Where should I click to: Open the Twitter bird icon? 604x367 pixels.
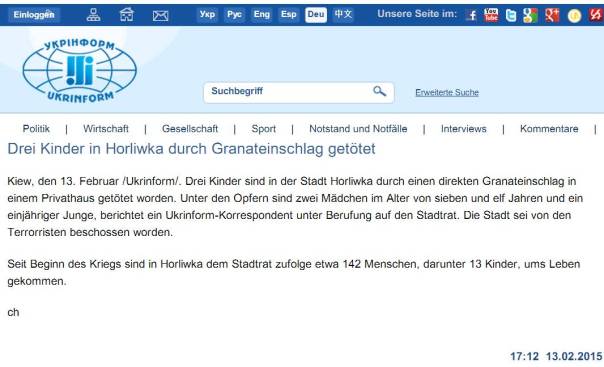pos(511,15)
